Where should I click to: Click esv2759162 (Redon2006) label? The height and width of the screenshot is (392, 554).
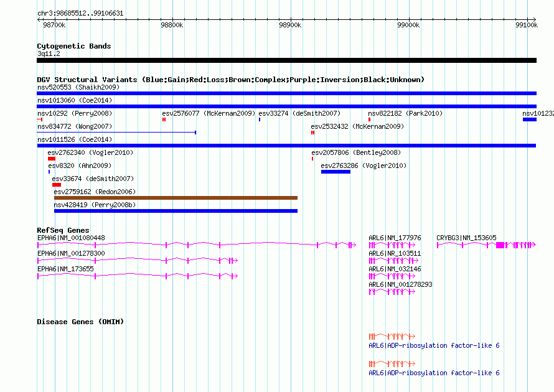95,192
